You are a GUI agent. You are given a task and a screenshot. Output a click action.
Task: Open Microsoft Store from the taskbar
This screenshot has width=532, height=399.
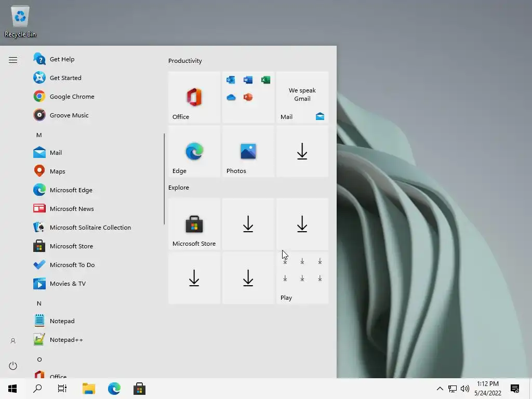[x=139, y=389]
